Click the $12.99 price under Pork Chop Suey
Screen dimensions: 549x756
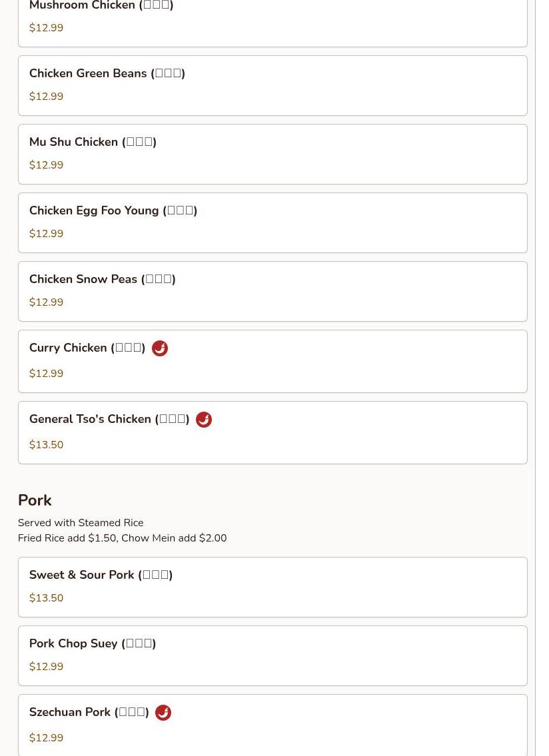click(x=47, y=666)
